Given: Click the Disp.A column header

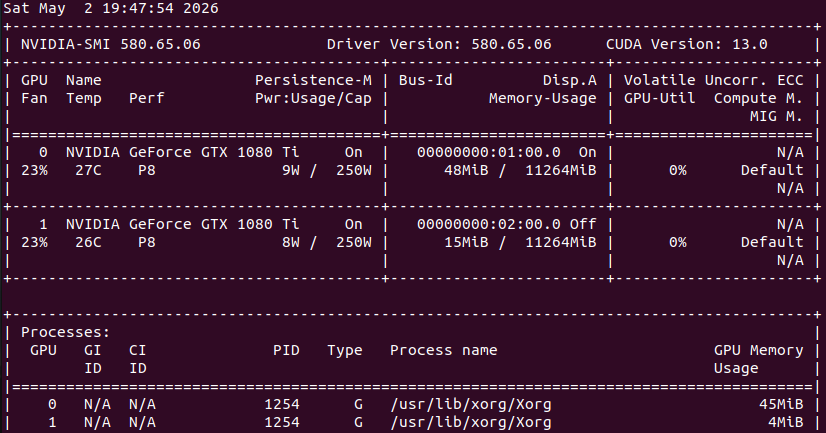Looking at the screenshot, I should [x=570, y=80].
